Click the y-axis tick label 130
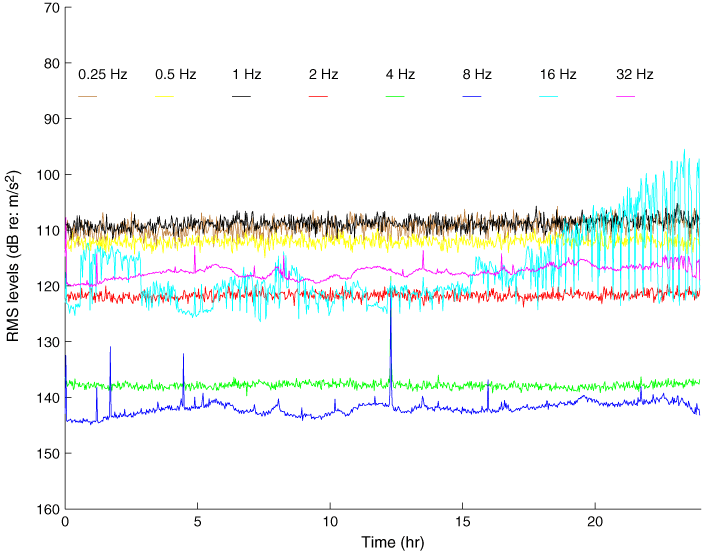702x552 pixels. [48, 342]
